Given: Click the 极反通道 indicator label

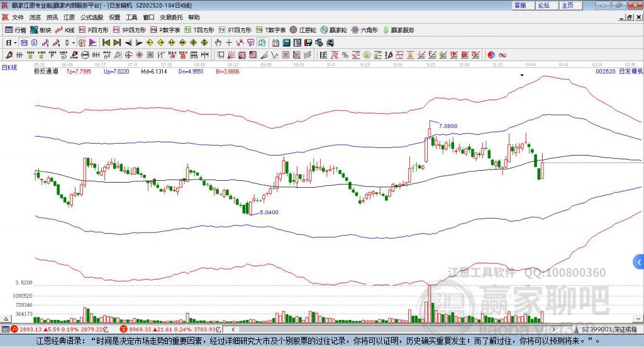Looking at the screenshot, I should (x=46, y=71).
